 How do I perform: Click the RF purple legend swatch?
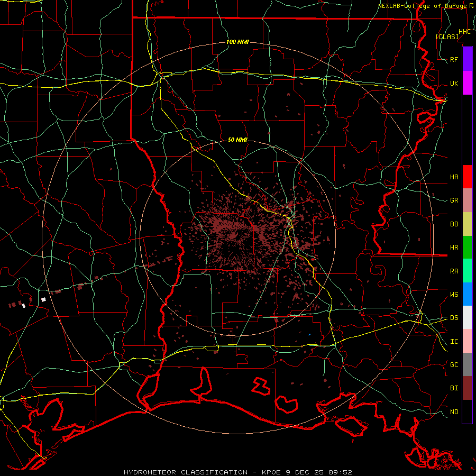pos(467,59)
